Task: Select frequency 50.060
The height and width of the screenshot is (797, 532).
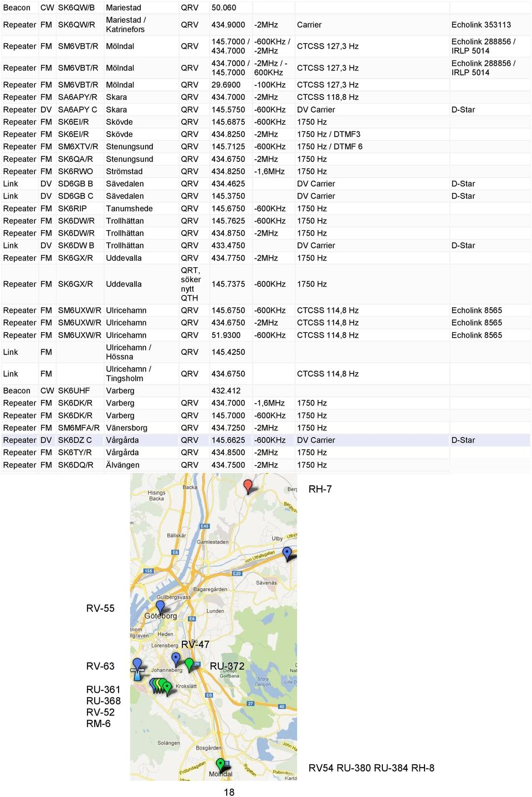Action: 224,8
